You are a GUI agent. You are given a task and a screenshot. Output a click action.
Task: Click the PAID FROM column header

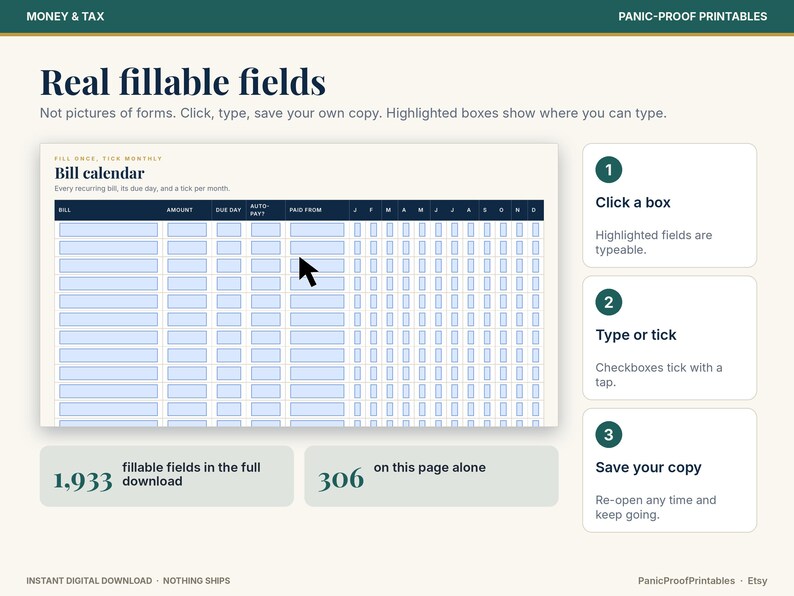305,210
